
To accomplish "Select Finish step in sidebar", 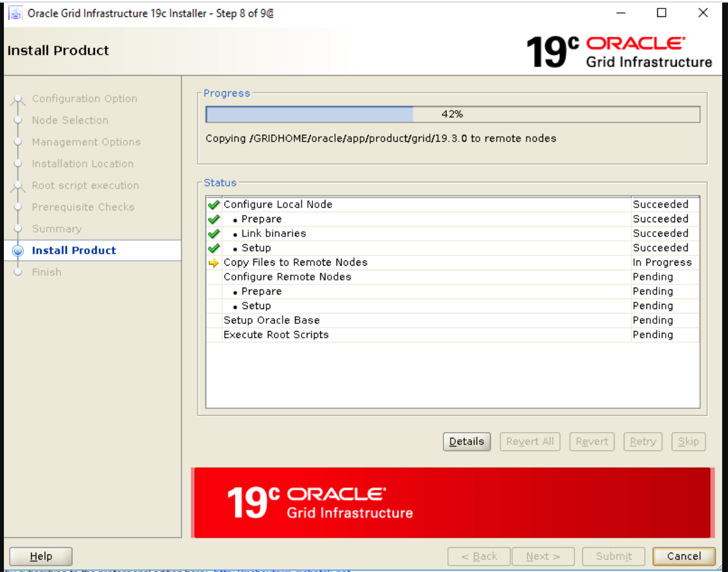I will coord(47,272).
